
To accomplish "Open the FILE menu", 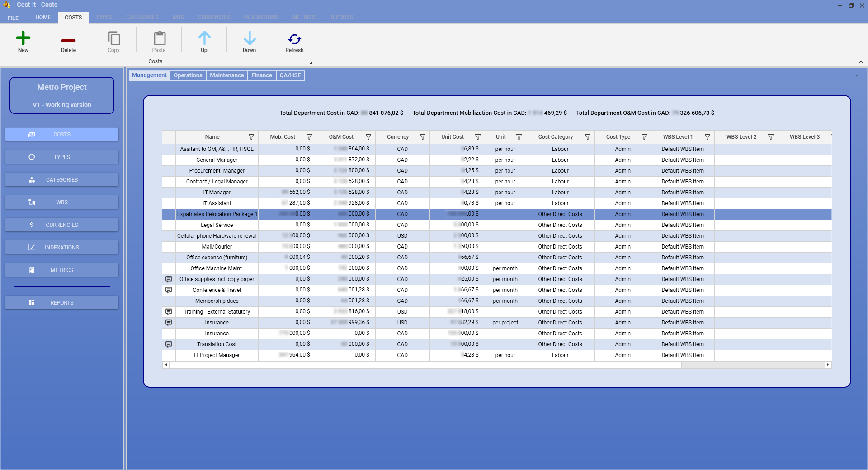I will point(13,18).
